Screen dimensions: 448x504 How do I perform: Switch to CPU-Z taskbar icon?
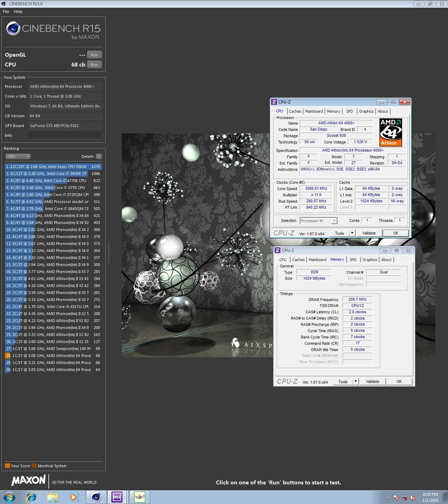117,497
